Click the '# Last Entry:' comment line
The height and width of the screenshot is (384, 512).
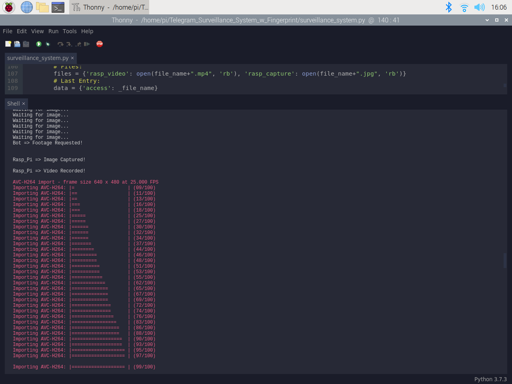(x=76, y=81)
